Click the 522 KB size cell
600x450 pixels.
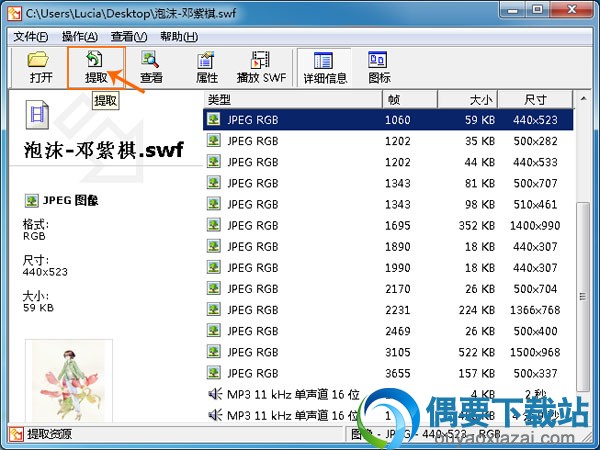477,352
